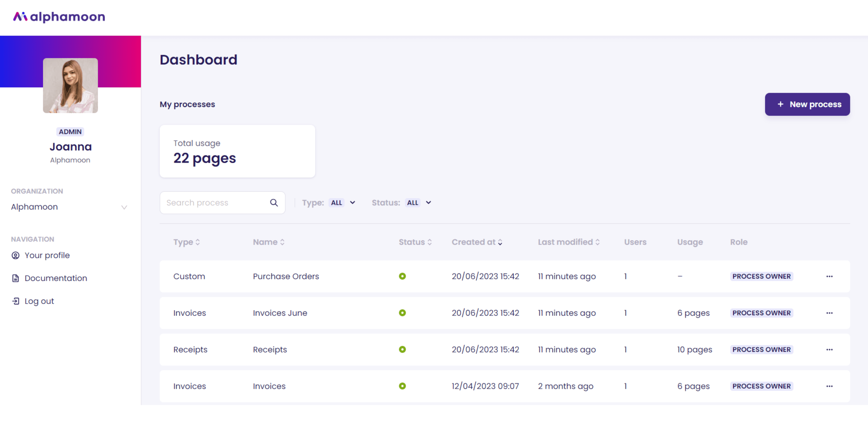Open Documentation from navigation
Image resolution: width=868 pixels, height=434 pixels.
56,278
